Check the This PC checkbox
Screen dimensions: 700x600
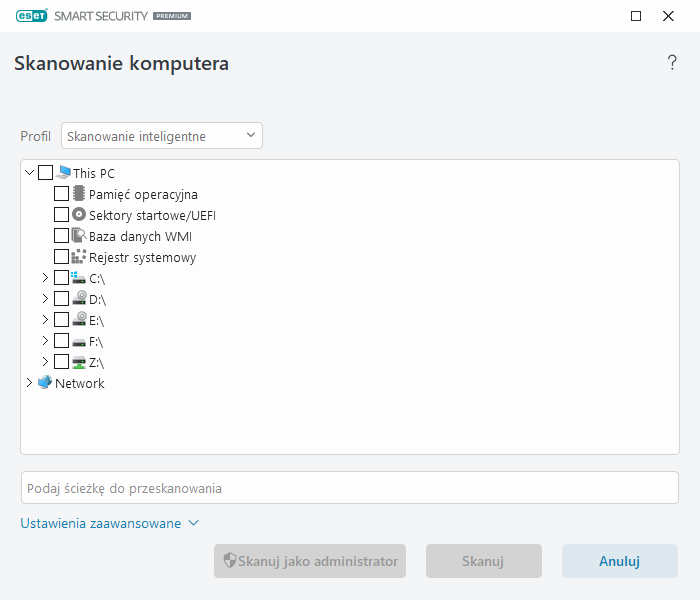pyautogui.click(x=46, y=172)
